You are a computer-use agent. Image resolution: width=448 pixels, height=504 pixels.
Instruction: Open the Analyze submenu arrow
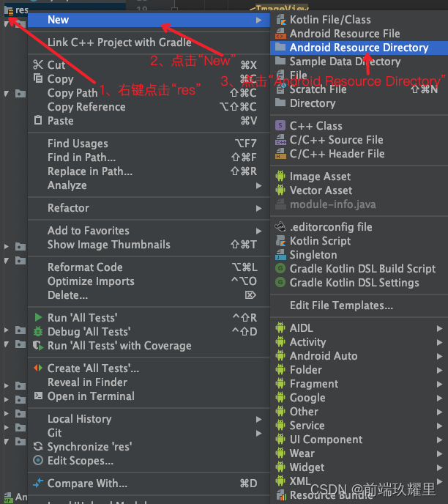point(258,185)
